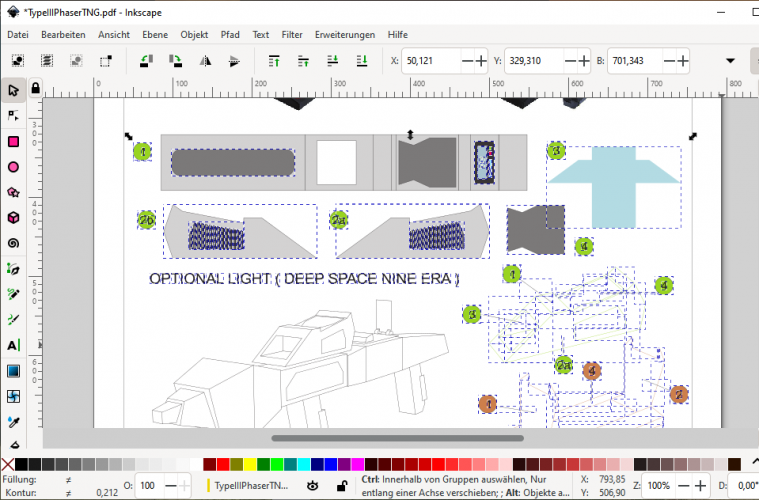The image size is (759, 500).
Task: Open the toolbar overflow dropdown arrow
Action: click(730, 61)
